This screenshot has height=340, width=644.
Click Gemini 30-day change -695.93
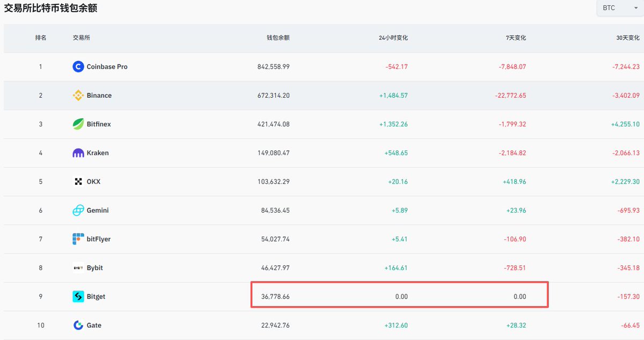[x=628, y=211]
